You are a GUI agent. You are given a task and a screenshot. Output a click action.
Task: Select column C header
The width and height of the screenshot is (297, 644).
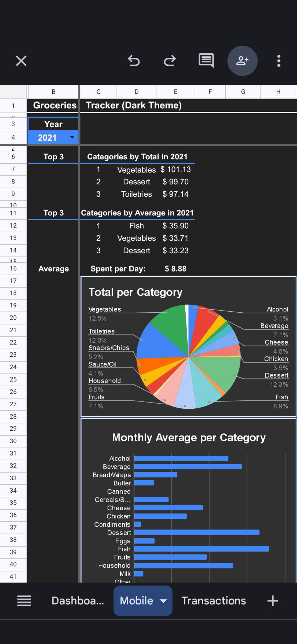(98, 92)
